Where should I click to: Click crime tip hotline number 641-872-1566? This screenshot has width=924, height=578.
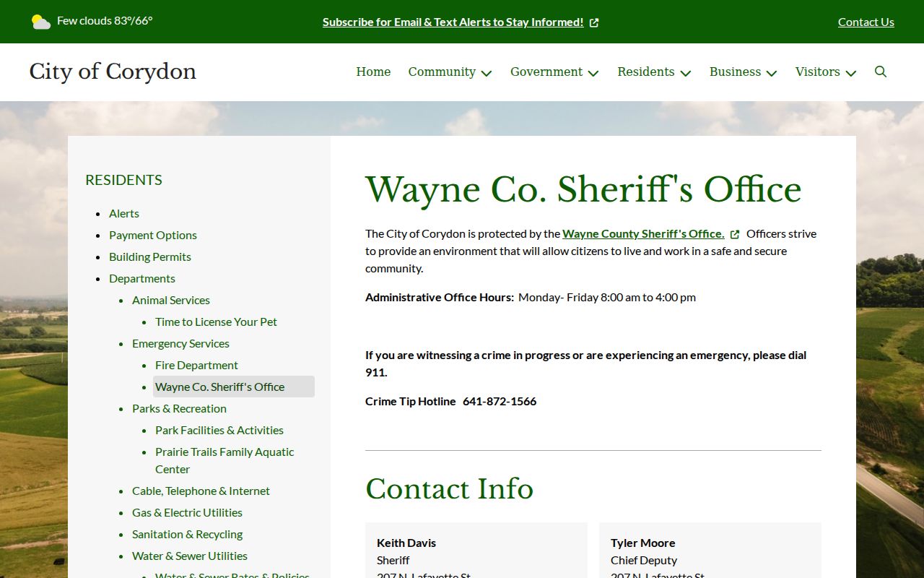point(500,401)
